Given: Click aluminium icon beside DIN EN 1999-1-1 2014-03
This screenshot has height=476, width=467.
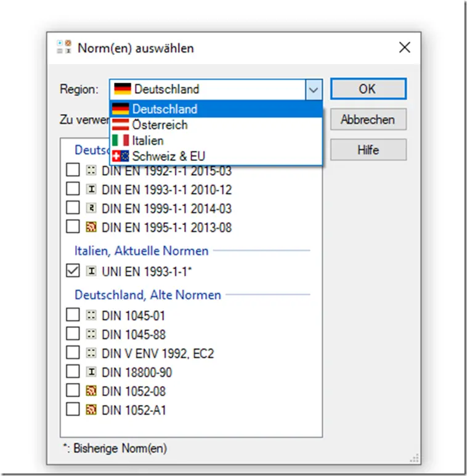Looking at the screenshot, I should click(x=91, y=208).
